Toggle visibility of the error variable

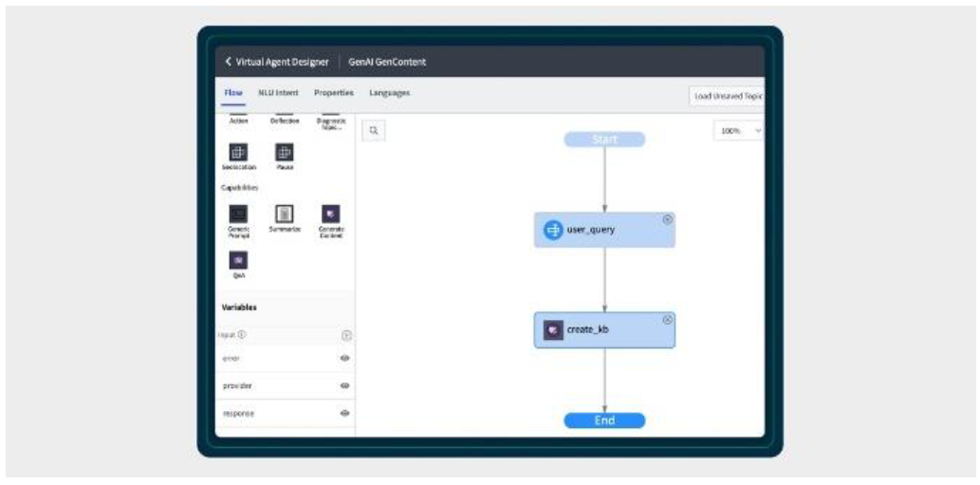point(344,358)
